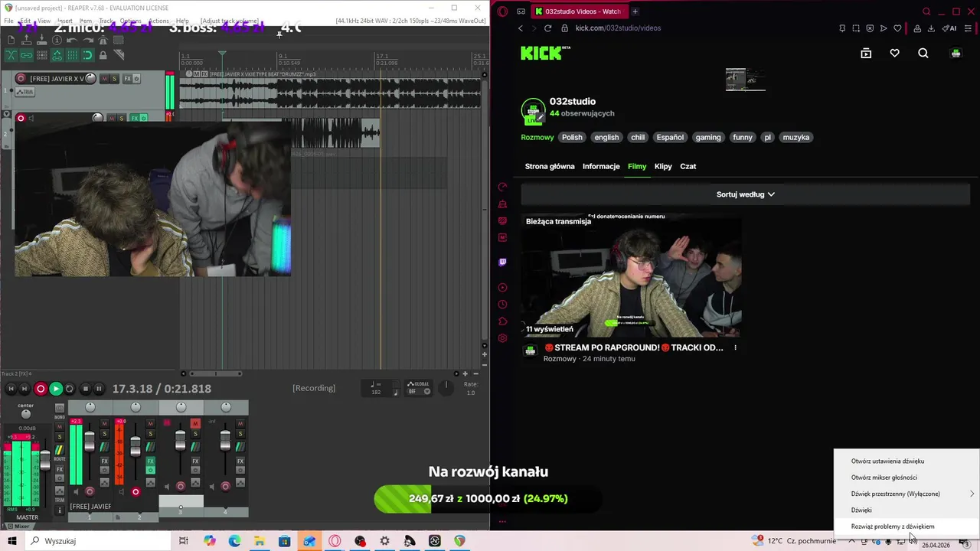Open REAPER Insert menu
This screenshot has height=551, width=980.
(64, 21)
